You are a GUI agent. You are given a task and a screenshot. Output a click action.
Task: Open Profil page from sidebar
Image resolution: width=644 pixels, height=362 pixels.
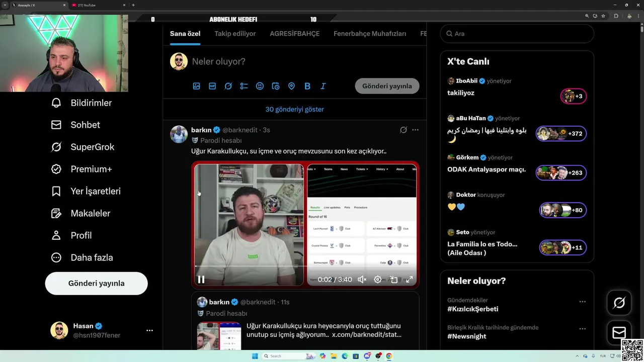(x=71, y=236)
